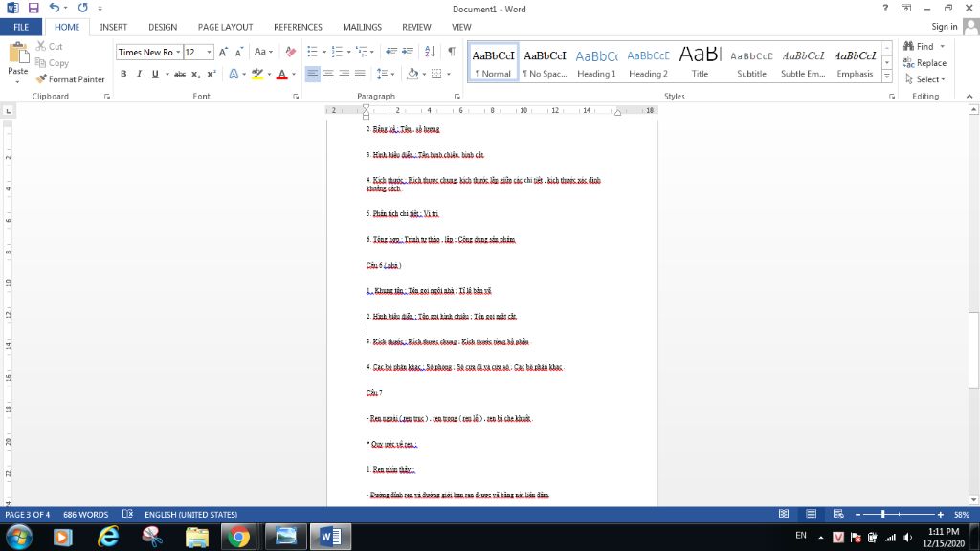Adjust the zoom slider
The width and height of the screenshot is (980, 551).
pos(882,514)
